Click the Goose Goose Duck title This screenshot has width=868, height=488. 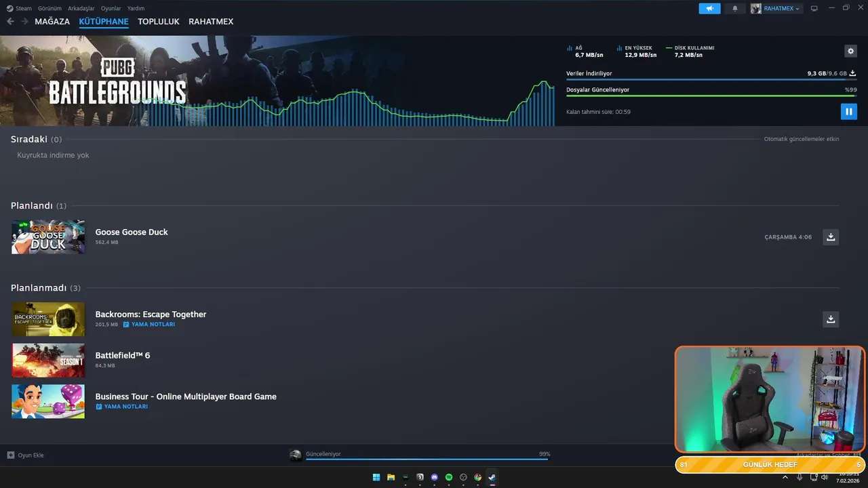click(132, 232)
